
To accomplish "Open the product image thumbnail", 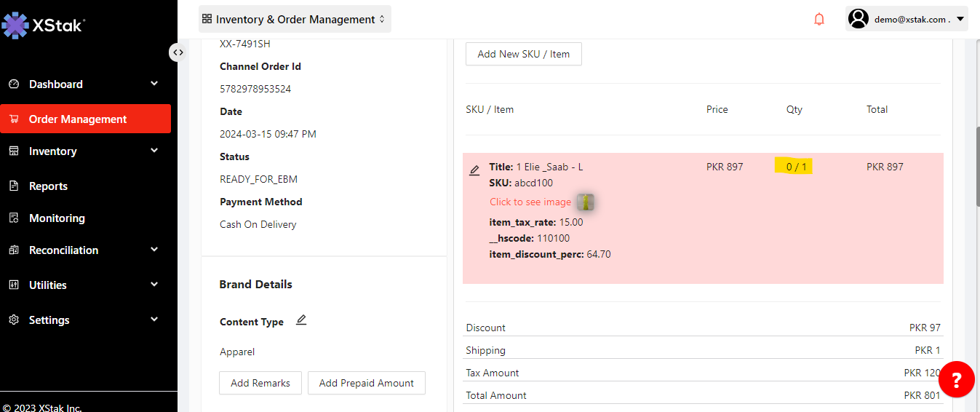I will pos(586,202).
